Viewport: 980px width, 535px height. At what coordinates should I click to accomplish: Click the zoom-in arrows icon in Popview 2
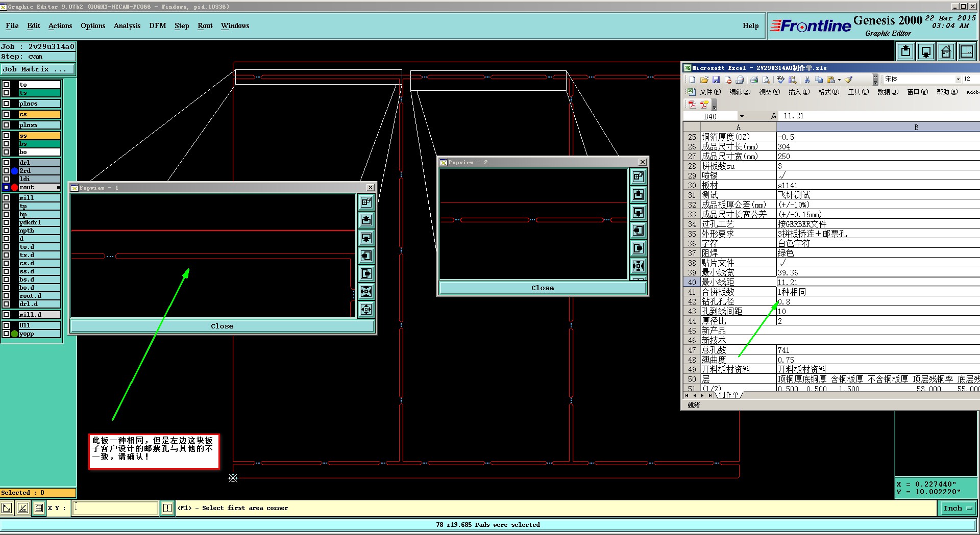638,266
